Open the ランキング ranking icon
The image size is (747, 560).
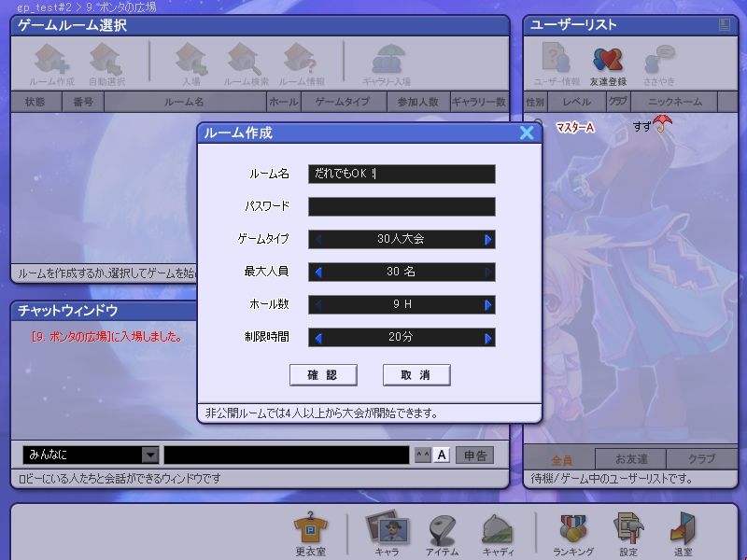tap(573, 535)
